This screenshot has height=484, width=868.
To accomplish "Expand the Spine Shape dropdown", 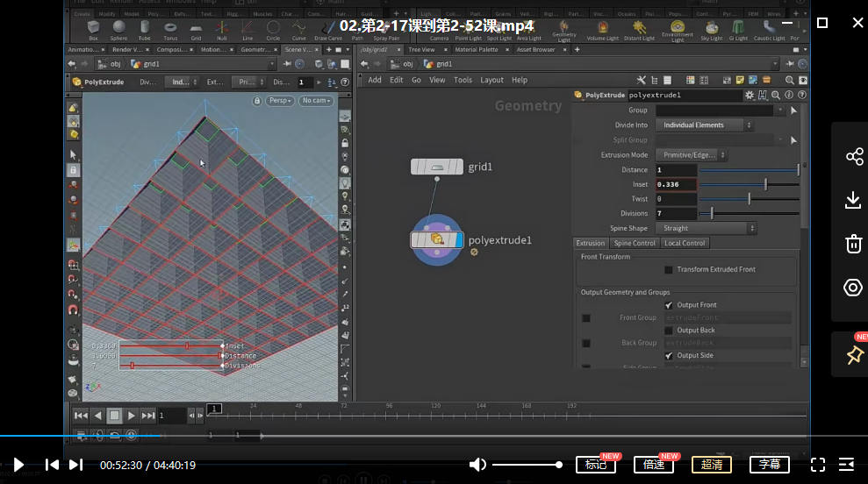I will 705,229.
